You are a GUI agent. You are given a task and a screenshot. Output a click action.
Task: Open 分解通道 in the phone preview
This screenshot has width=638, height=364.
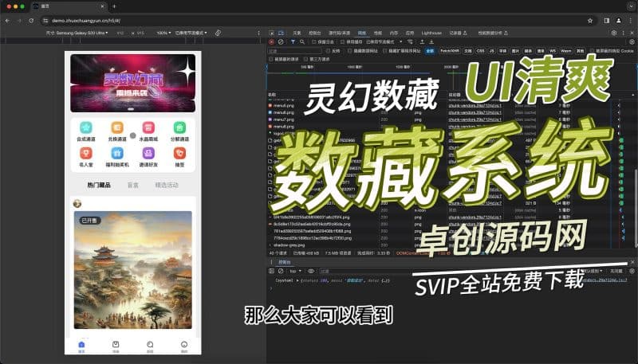click(x=179, y=131)
